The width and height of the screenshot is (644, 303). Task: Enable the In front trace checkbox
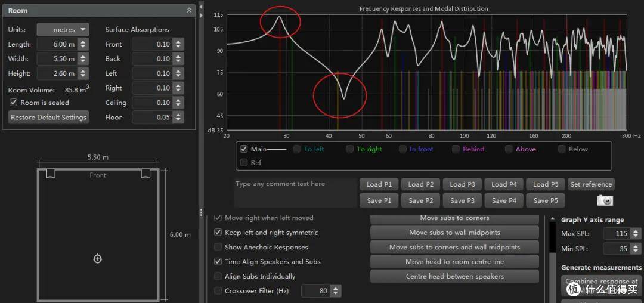click(x=403, y=149)
